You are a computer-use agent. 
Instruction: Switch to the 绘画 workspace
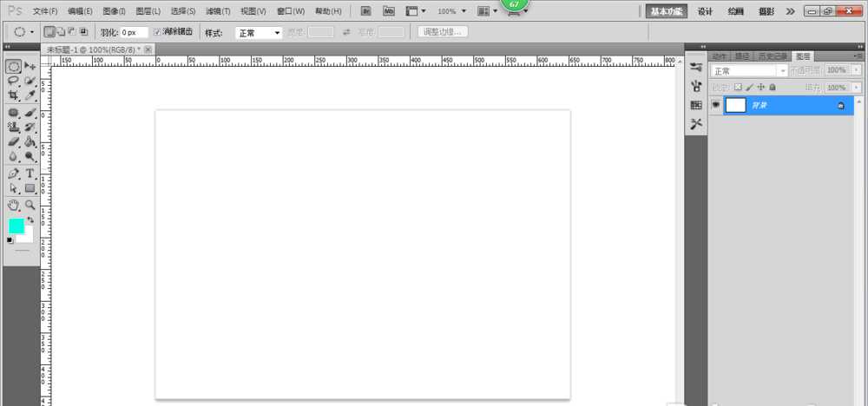736,11
